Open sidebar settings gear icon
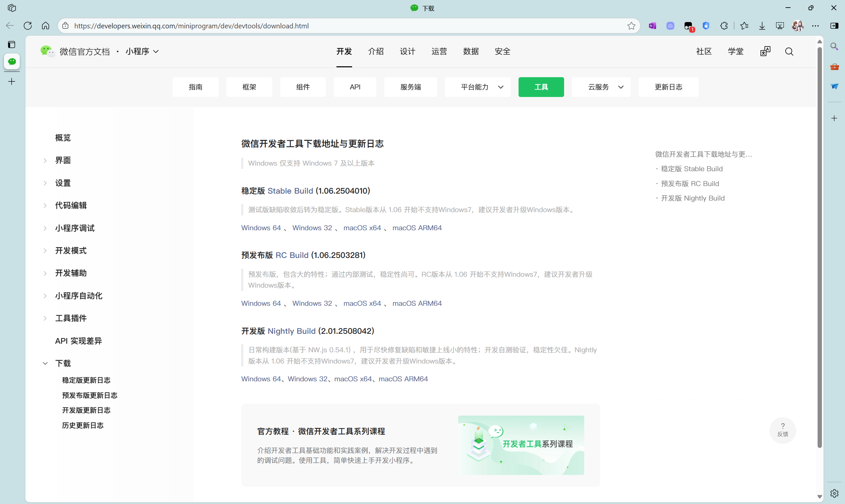Screen dimensions: 845x504 (x=834, y=493)
